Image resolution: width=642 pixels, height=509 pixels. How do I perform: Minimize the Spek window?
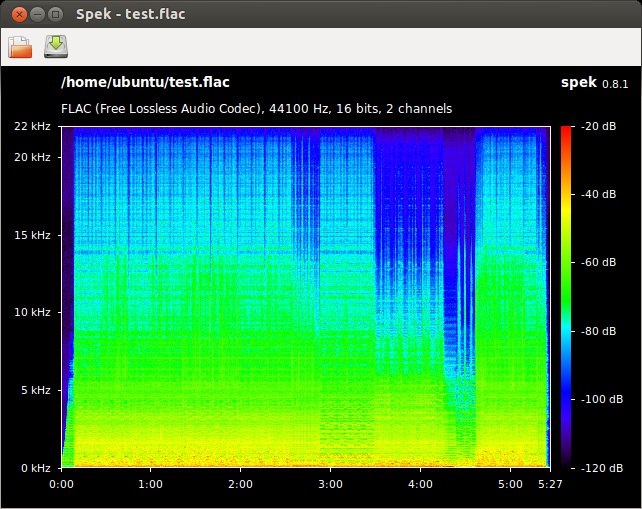(x=36, y=14)
